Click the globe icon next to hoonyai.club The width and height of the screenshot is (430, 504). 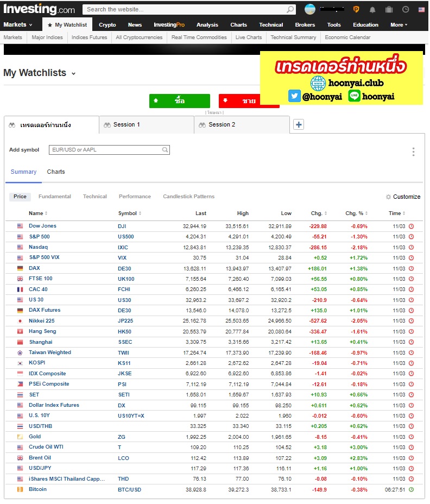click(x=318, y=83)
